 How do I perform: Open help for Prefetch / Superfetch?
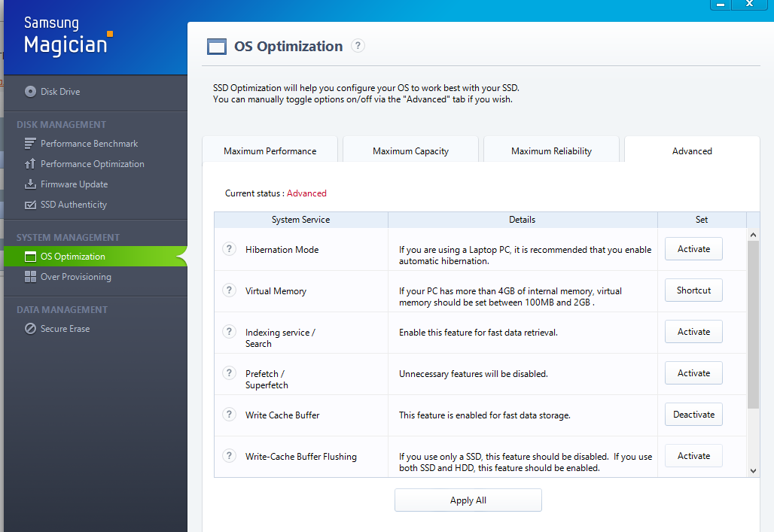tap(229, 372)
